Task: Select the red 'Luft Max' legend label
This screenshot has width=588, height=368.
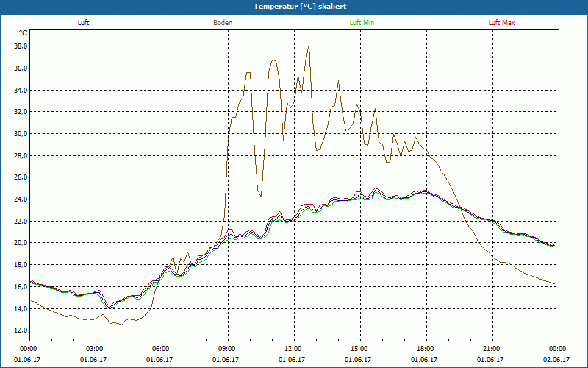Action: (x=501, y=23)
